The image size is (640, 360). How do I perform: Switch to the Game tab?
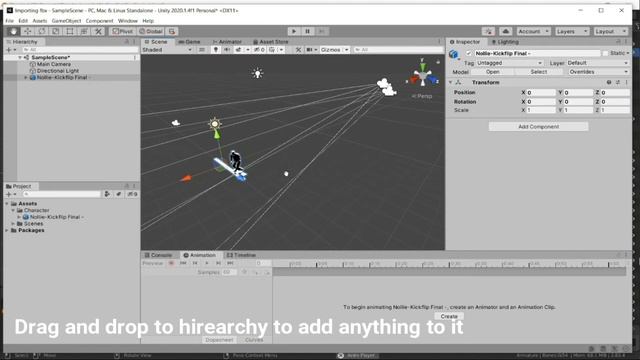point(189,42)
